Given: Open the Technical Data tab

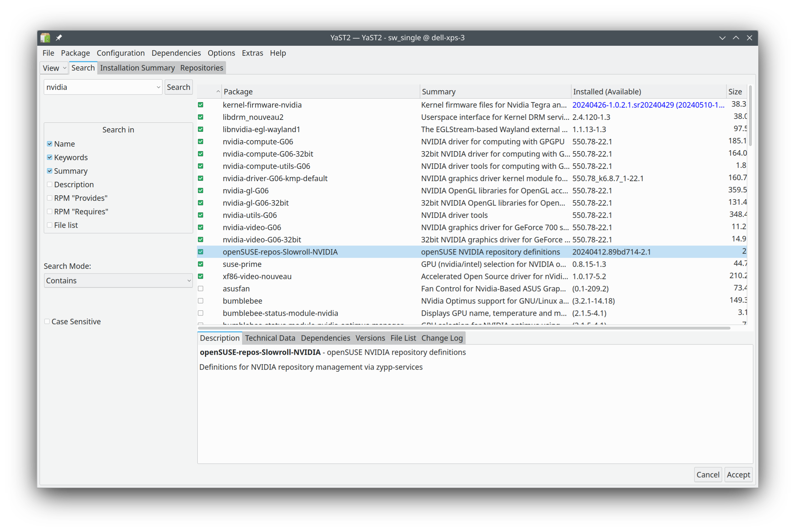Looking at the screenshot, I should tap(270, 338).
